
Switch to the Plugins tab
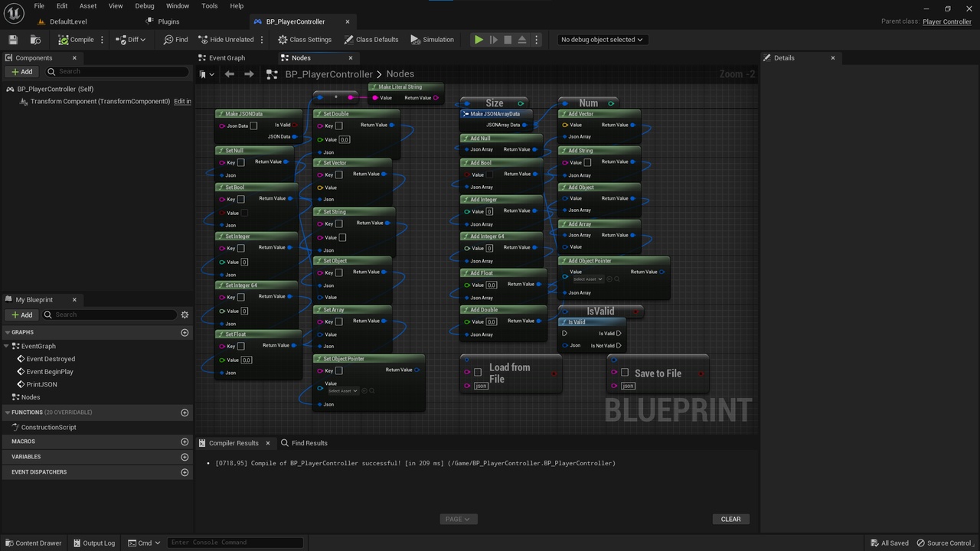coord(168,21)
